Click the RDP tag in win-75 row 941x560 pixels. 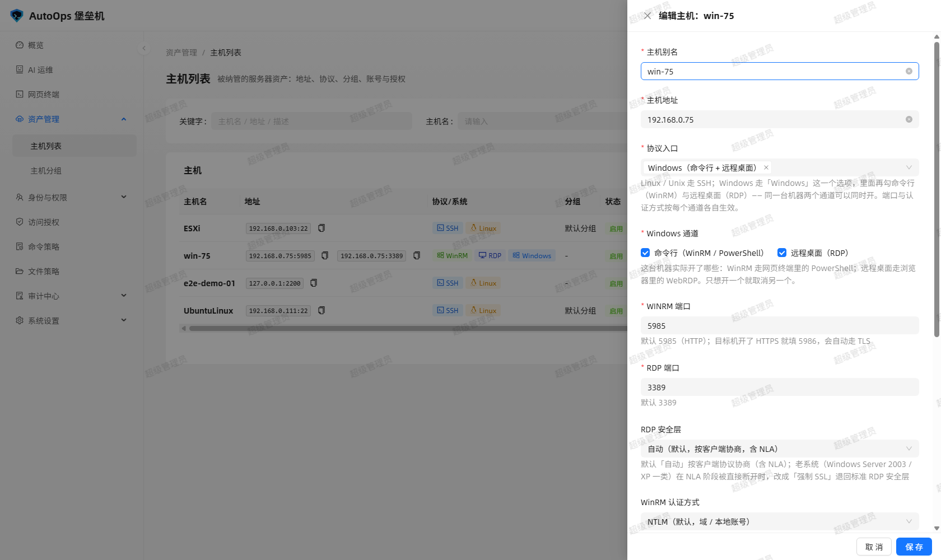490,255
